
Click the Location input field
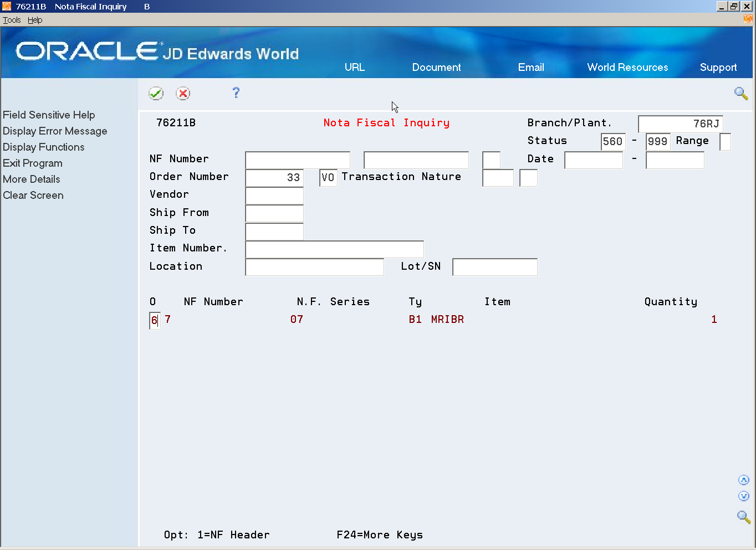pyautogui.click(x=315, y=267)
